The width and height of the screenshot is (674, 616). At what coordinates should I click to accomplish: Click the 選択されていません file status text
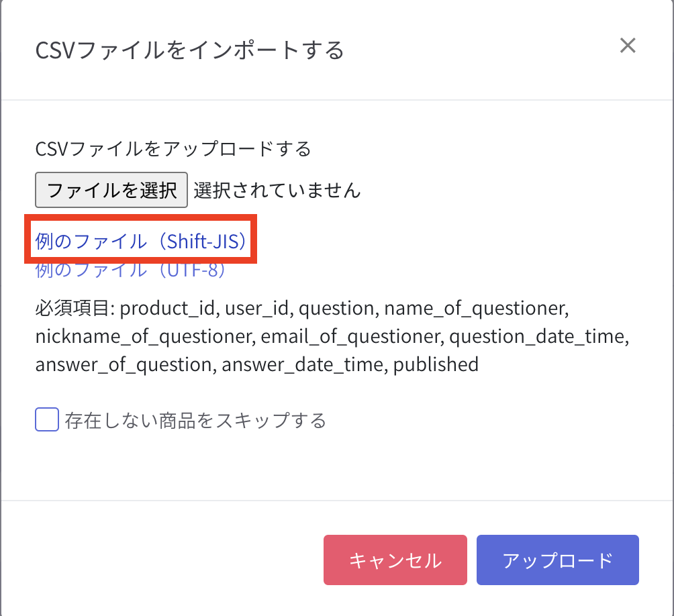coord(277,191)
